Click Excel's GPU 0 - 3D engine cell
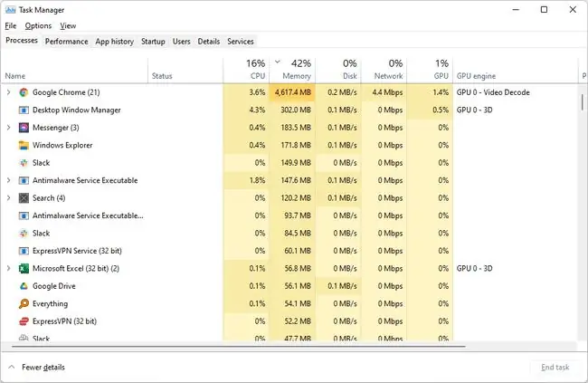Image resolution: width=588 pixels, height=383 pixels. [474, 269]
